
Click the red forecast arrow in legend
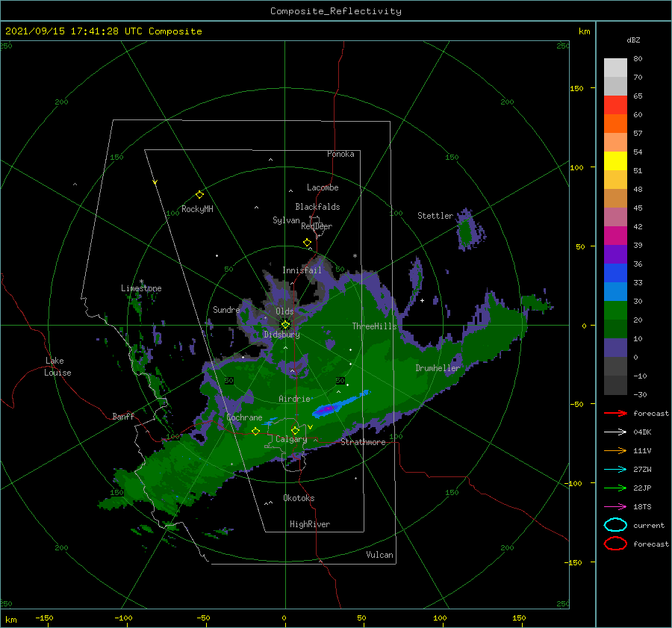(615, 413)
